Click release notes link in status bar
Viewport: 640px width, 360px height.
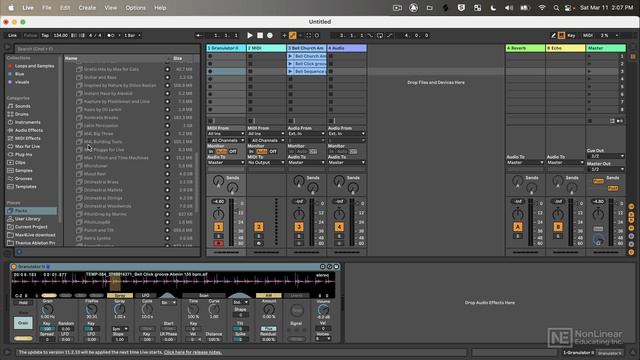tap(193, 352)
